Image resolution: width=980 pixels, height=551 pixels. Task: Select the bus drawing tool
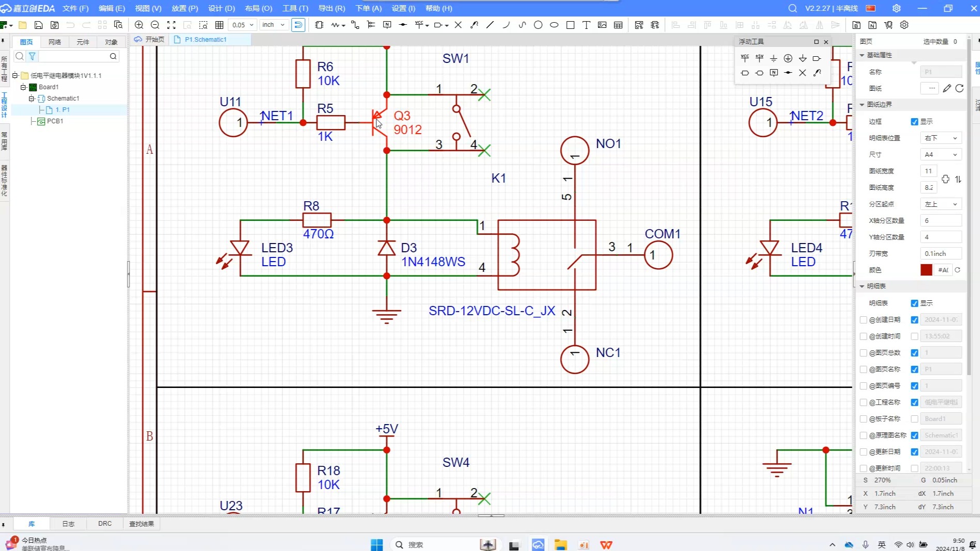(x=371, y=25)
